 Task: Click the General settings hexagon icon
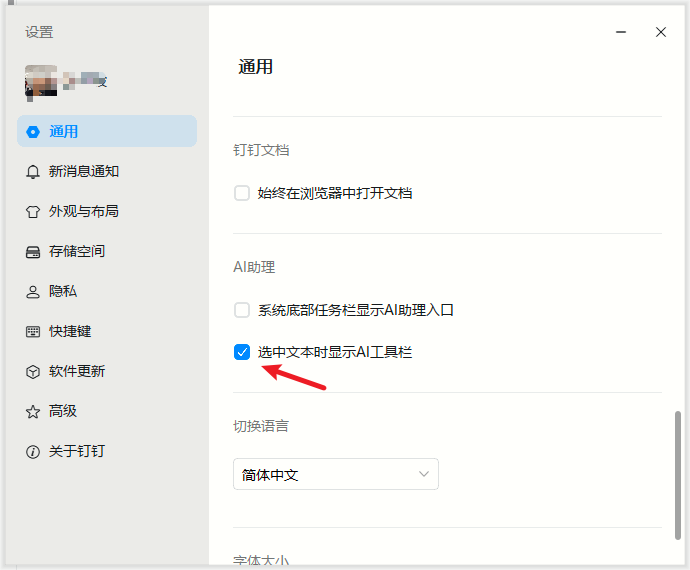click(33, 131)
